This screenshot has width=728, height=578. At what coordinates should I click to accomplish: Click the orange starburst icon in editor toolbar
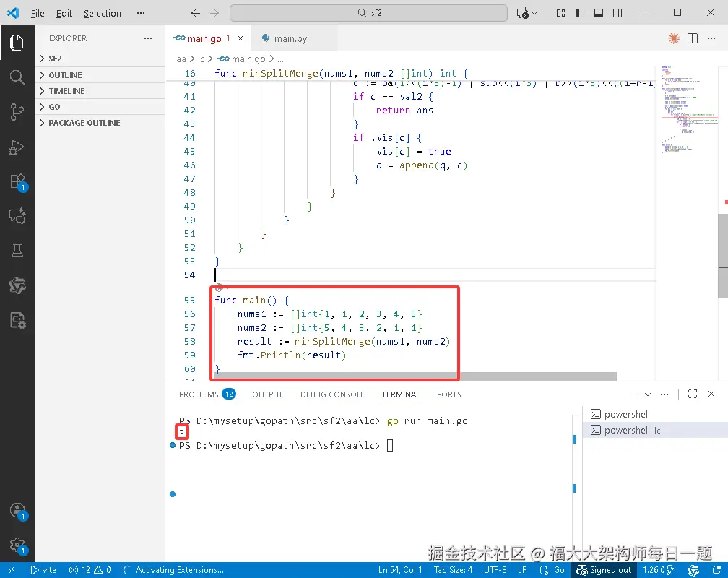point(674,38)
